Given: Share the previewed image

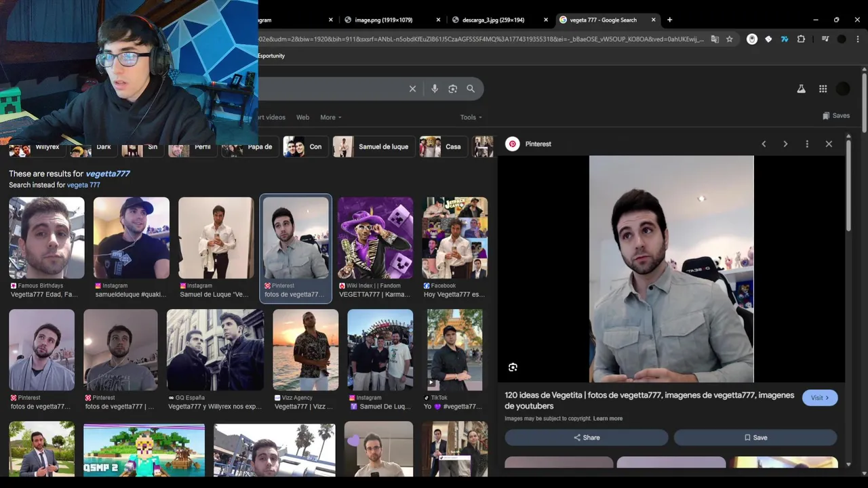Looking at the screenshot, I should pyautogui.click(x=587, y=438).
